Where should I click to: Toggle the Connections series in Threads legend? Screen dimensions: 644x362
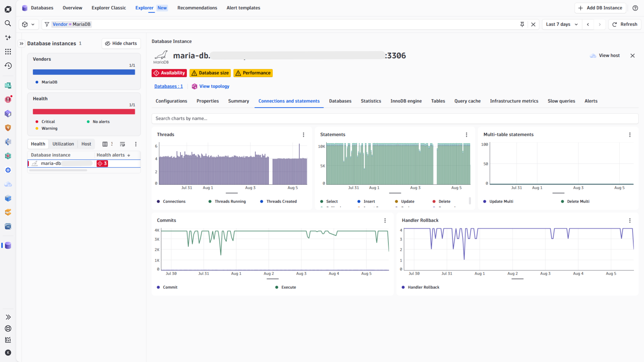171,201
